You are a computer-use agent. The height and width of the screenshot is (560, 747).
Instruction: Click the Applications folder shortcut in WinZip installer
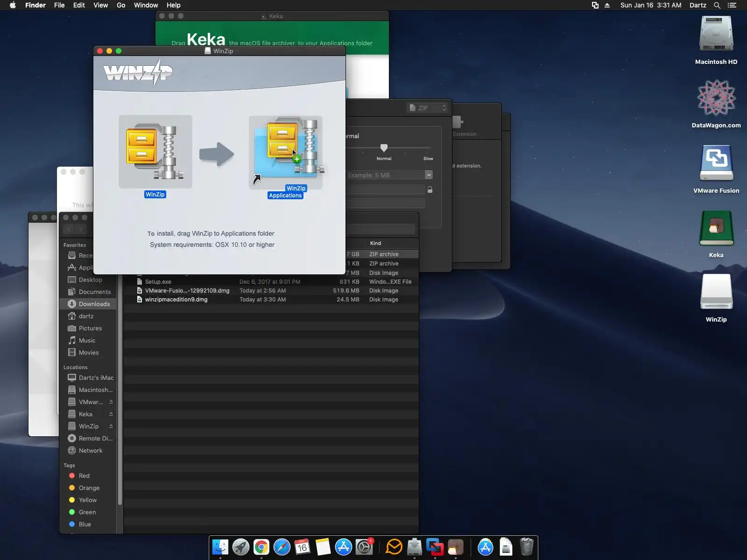pyautogui.click(x=285, y=153)
